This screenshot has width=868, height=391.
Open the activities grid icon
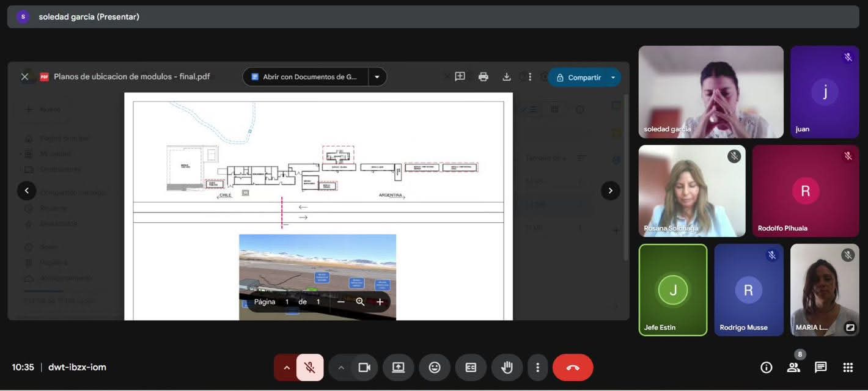tap(848, 367)
